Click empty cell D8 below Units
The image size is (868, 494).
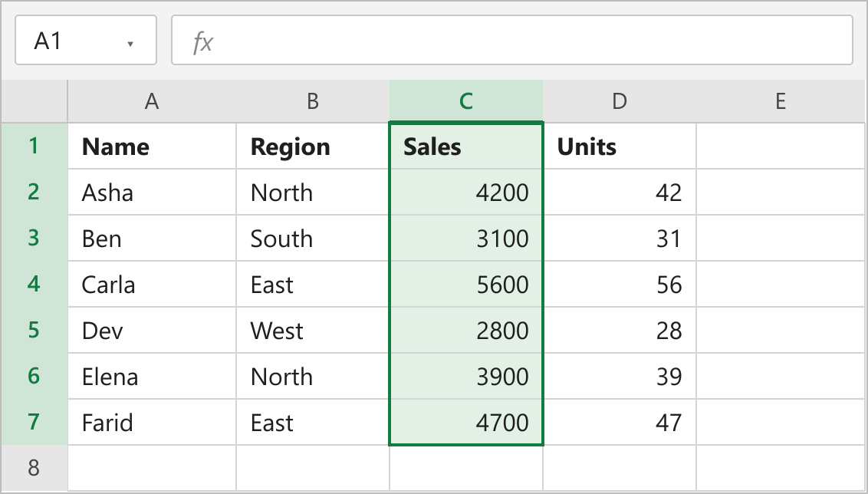click(620, 467)
